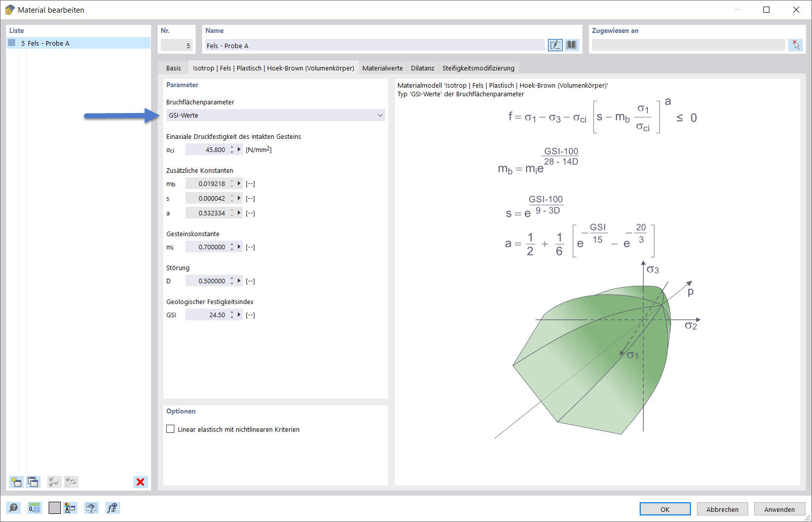Click the σci value field 45.800

tap(207, 150)
